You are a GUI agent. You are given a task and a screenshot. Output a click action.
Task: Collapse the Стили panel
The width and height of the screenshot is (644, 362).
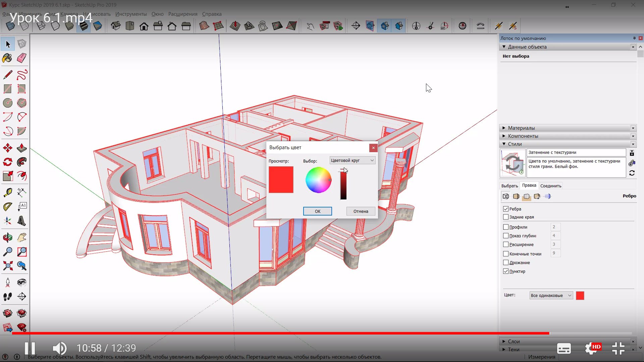[504, 144]
